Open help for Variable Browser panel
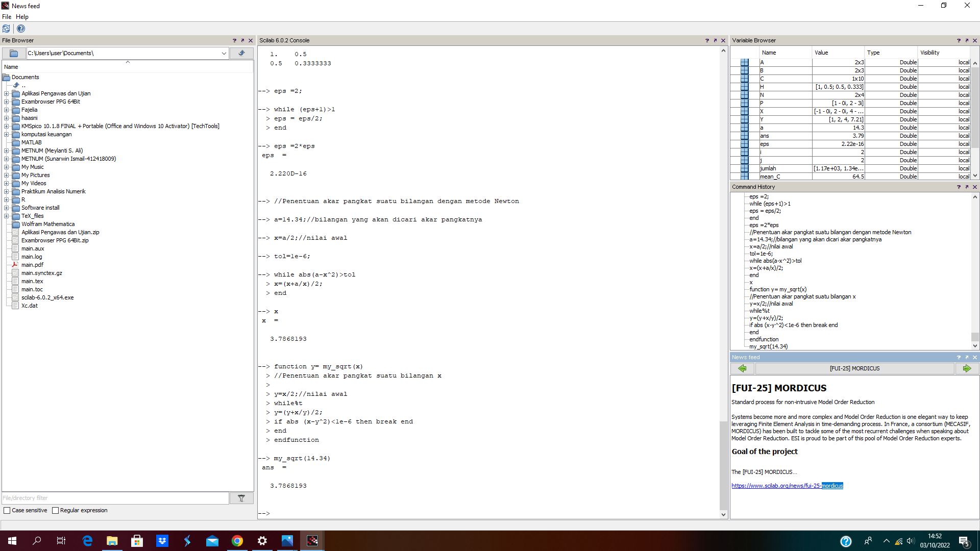The image size is (980, 551). (x=959, y=40)
